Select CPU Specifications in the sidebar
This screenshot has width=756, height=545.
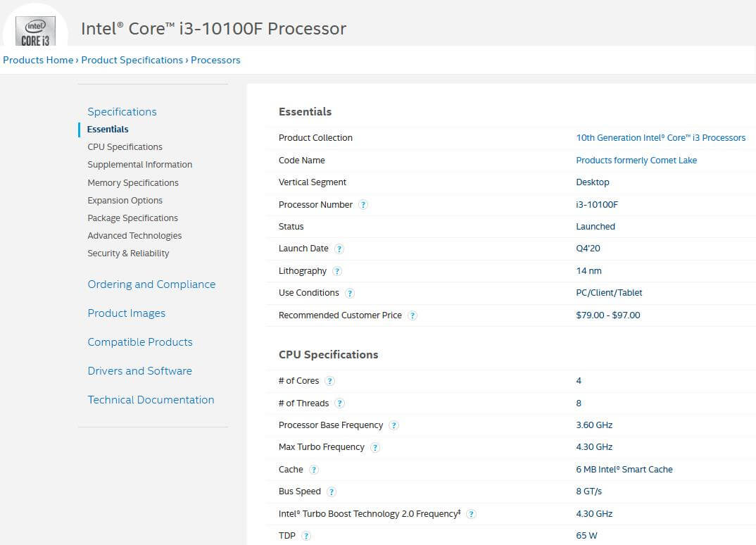coord(125,147)
